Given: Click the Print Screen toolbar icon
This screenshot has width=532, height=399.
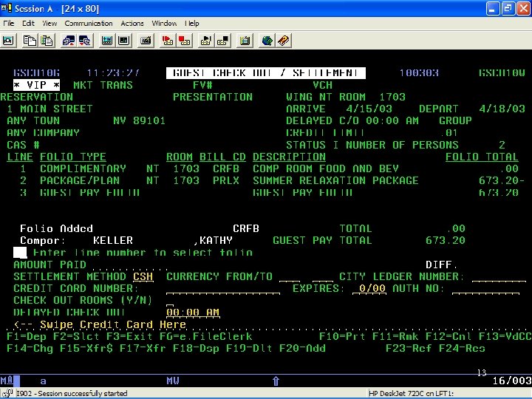Looking at the screenshot, I should point(8,41).
